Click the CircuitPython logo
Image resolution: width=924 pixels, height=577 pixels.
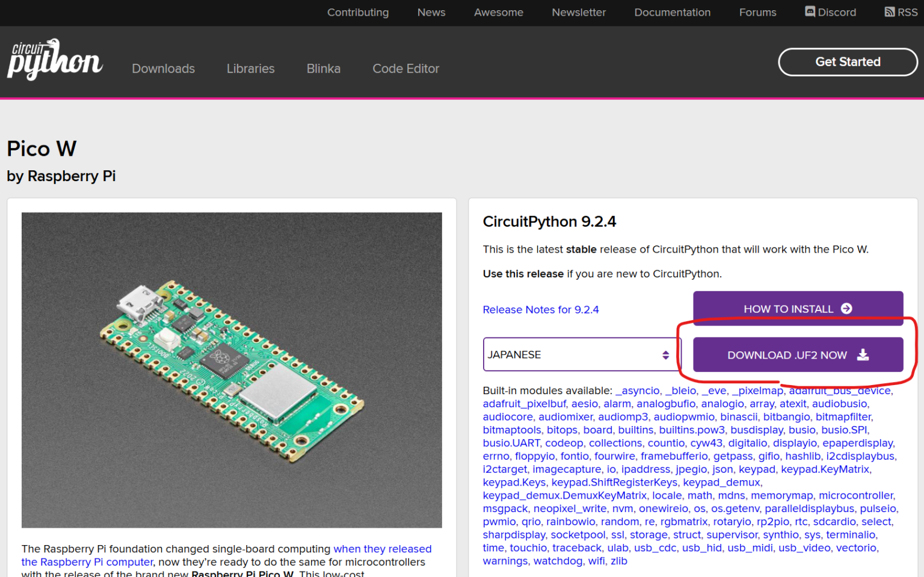click(54, 60)
